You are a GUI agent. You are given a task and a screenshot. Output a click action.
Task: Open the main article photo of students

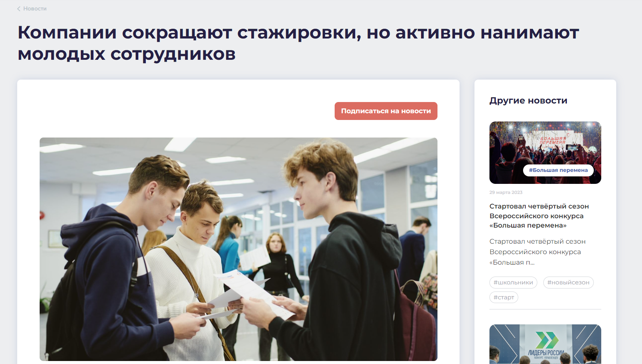click(x=239, y=249)
